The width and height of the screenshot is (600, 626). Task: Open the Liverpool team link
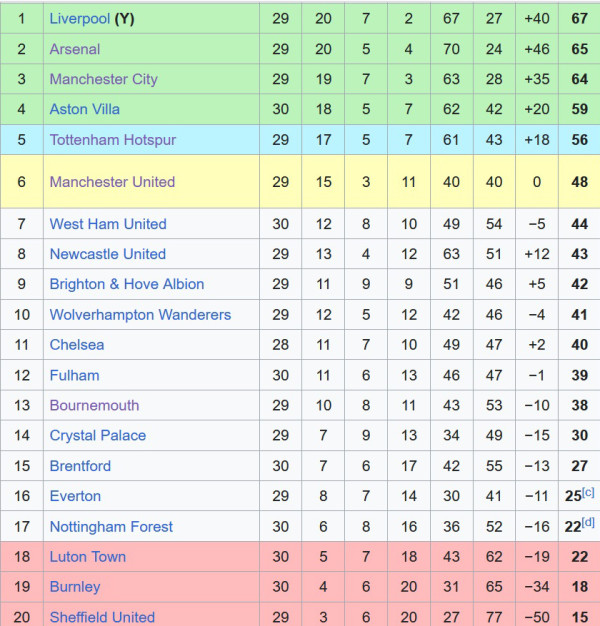(x=79, y=19)
